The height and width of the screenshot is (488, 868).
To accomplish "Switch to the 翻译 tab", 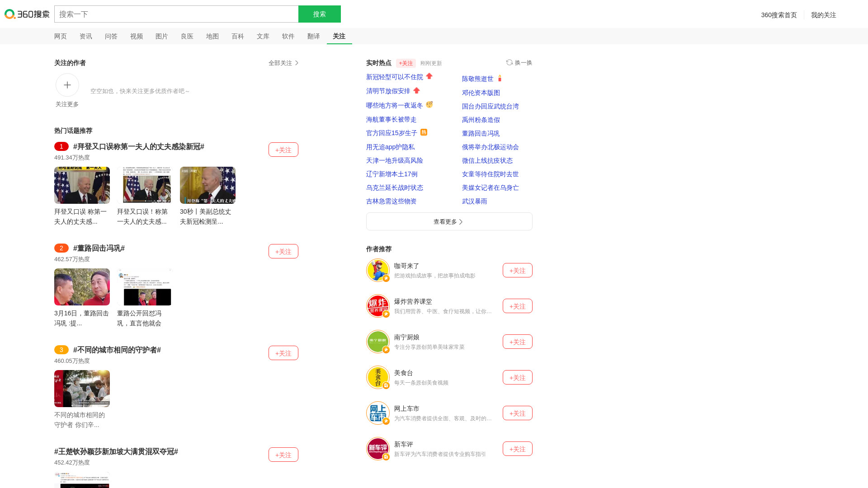I will tap(314, 36).
